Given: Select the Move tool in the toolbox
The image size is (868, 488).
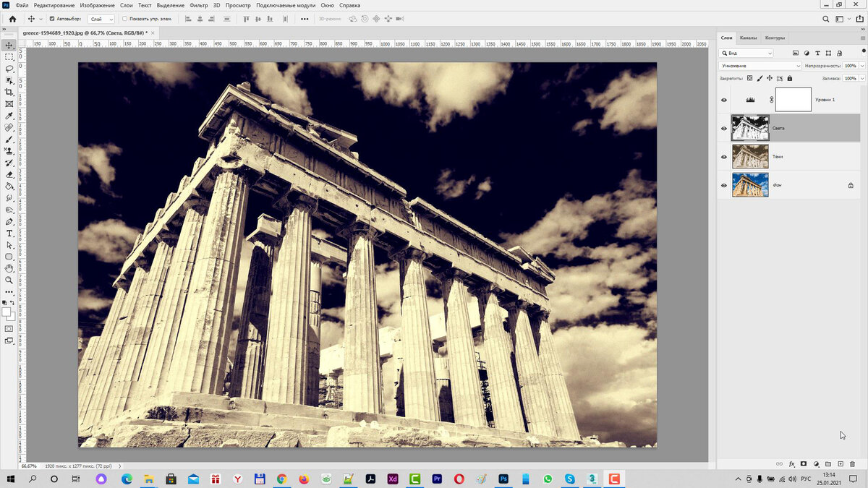Looking at the screenshot, I should click(9, 45).
